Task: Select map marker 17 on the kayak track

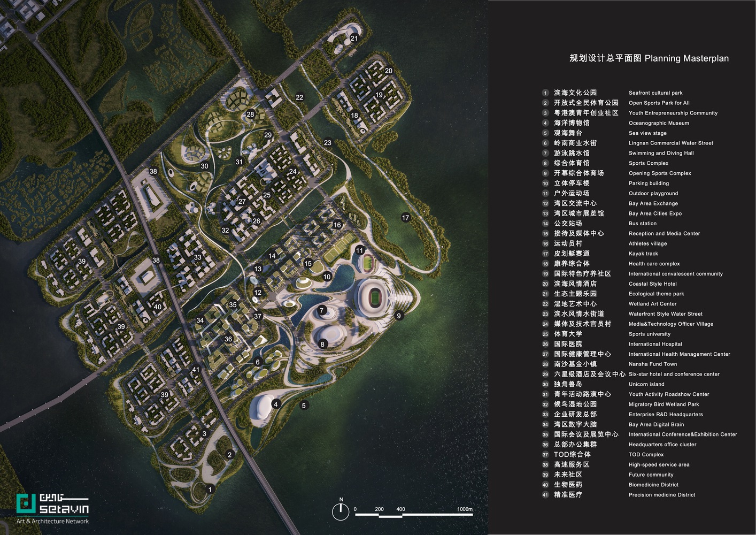Action: point(405,218)
